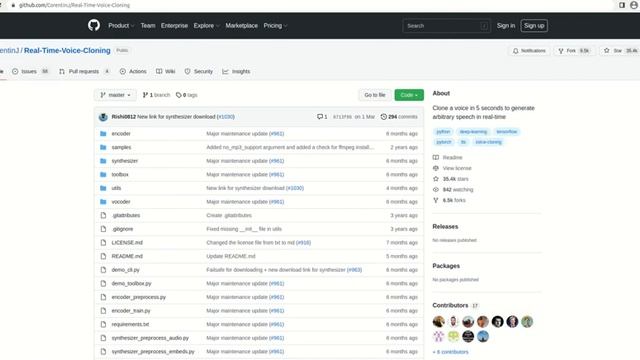
Task: Open the encoder folder
Action: tap(121, 133)
